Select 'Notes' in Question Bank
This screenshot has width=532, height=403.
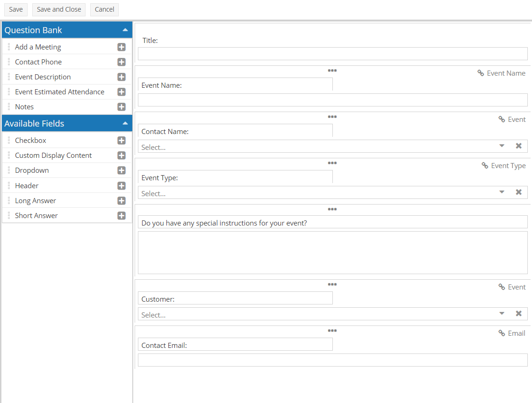click(24, 107)
